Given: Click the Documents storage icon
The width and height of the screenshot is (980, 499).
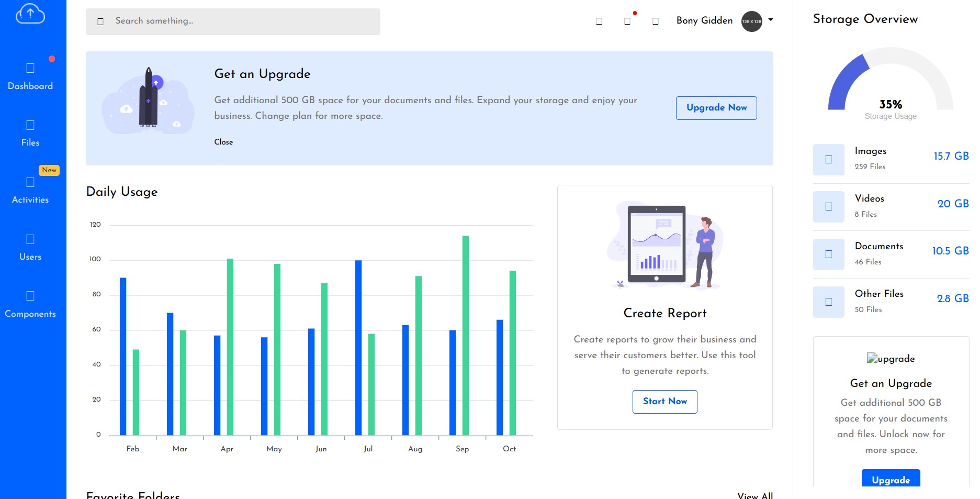Looking at the screenshot, I should [828, 254].
